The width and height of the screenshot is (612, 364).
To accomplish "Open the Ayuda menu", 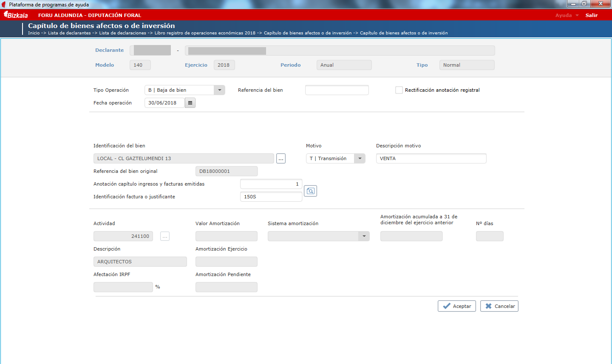I will 567,15.
